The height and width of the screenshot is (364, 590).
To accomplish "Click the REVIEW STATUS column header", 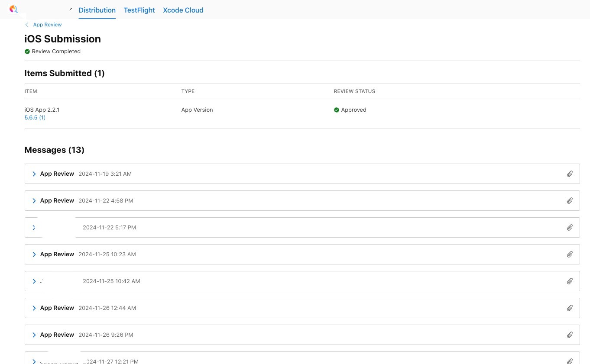I will click(x=354, y=91).
